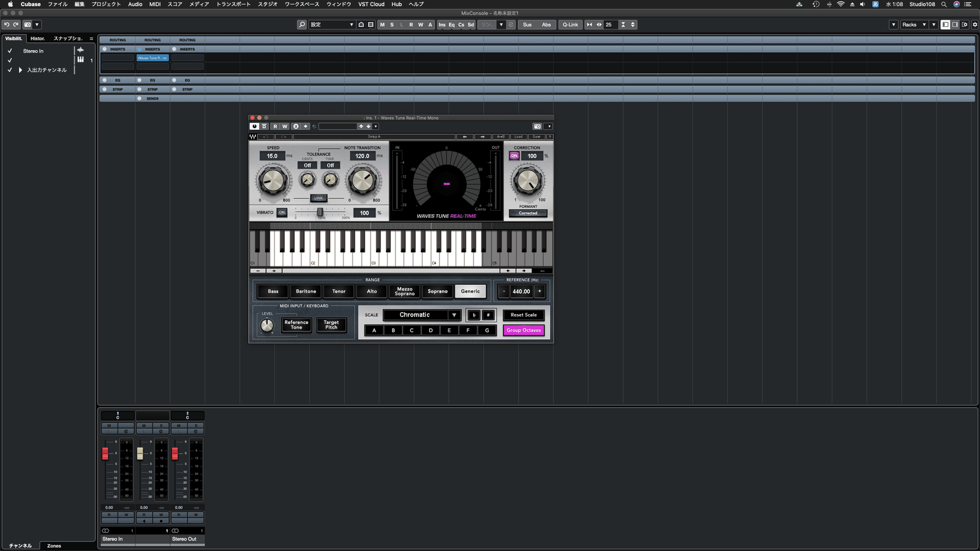Open the 設定 configuration dropdown
This screenshot has width=980, height=551.
point(331,24)
